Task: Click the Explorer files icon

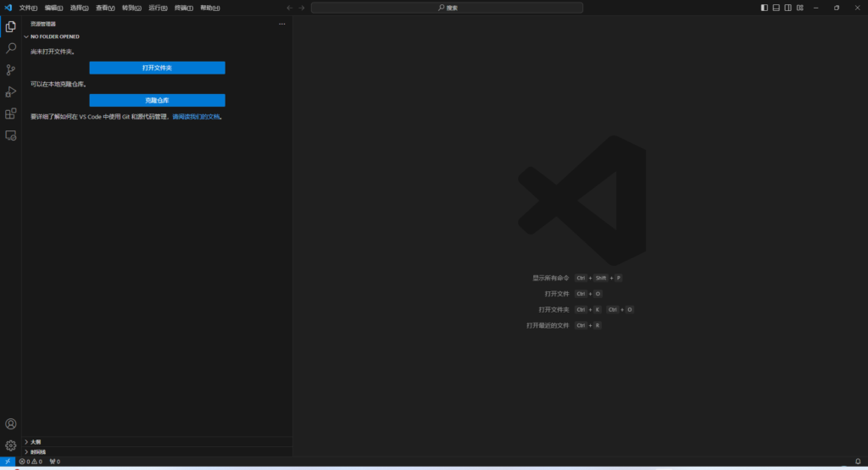Action: (x=11, y=26)
